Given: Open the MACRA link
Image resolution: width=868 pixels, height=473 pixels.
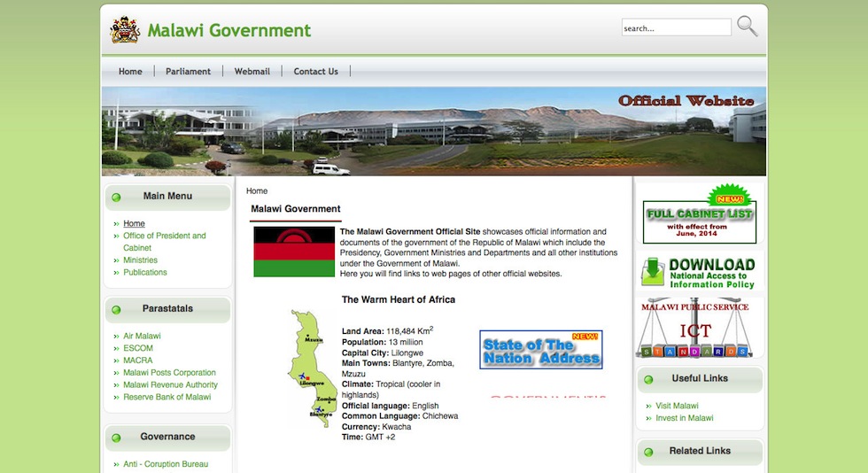Looking at the screenshot, I should click(x=138, y=360).
